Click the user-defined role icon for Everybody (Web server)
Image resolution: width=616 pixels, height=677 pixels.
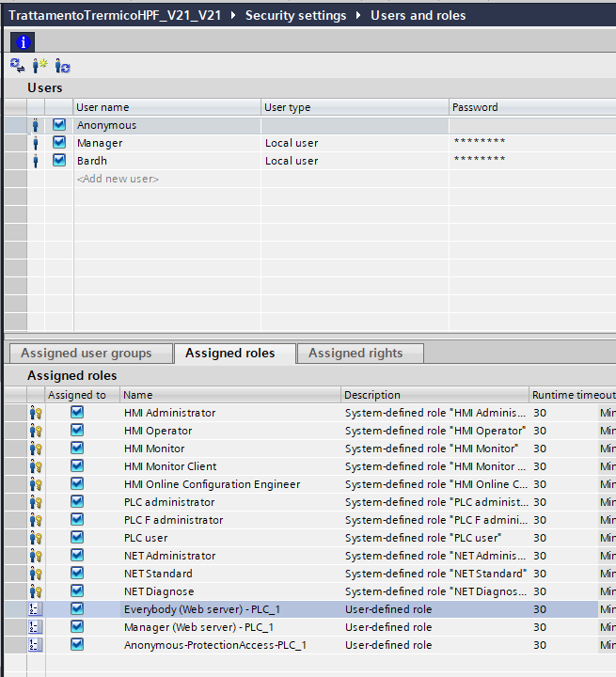[x=36, y=609]
